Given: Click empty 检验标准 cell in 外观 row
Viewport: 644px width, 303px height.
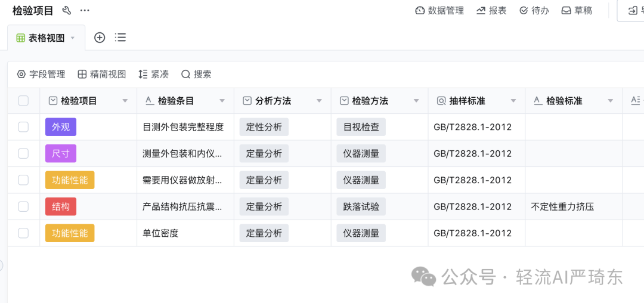Looking at the screenshot, I should point(574,127).
